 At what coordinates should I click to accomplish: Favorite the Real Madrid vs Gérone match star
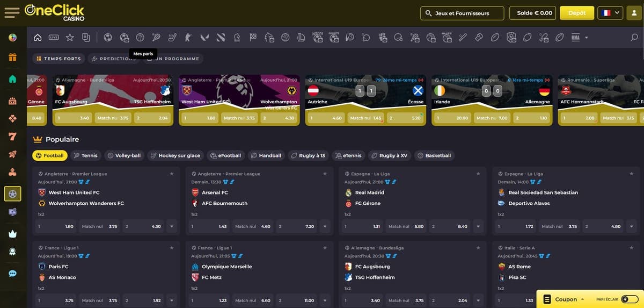click(478, 174)
